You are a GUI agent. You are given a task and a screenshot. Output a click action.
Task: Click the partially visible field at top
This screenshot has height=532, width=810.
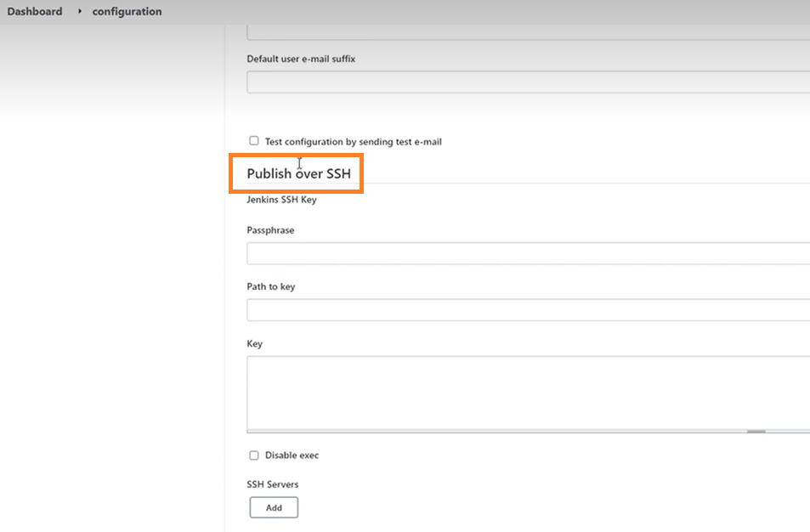tap(529, 32)
